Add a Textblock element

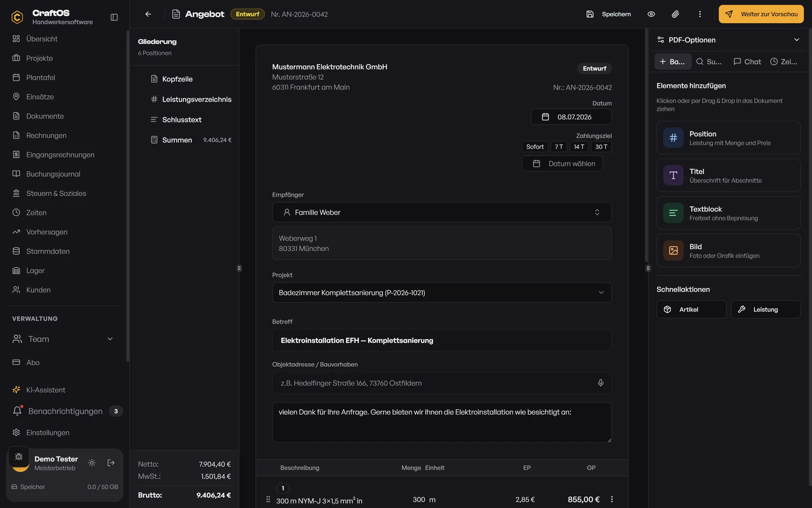pyautogui.click(x=729, y=213)
